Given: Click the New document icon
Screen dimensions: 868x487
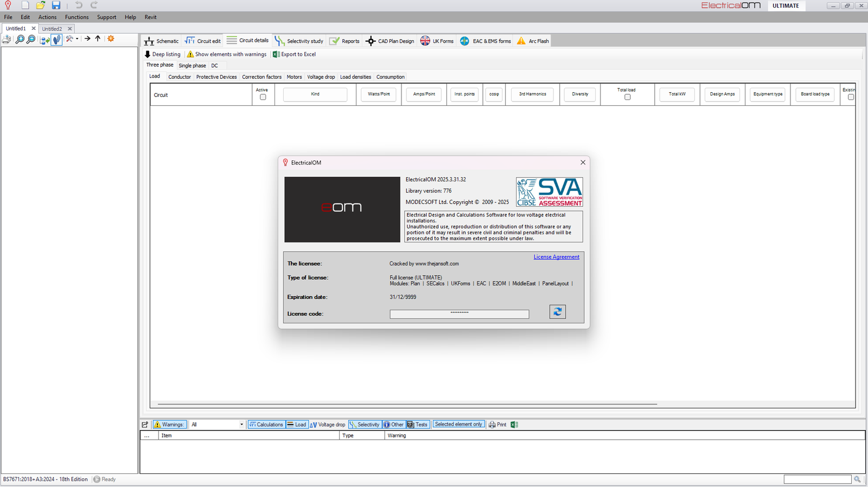Looking at the screenshot, I should 25,5.
